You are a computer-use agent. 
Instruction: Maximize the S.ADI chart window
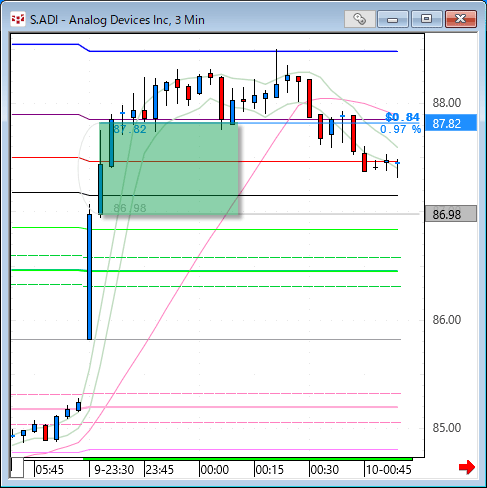coord(426,19)
